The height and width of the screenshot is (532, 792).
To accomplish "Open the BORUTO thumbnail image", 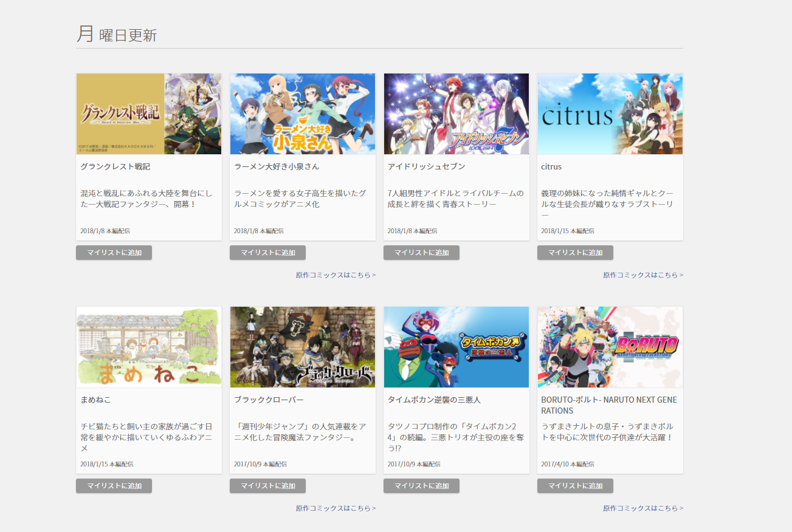I will click(x=610, y=347).
